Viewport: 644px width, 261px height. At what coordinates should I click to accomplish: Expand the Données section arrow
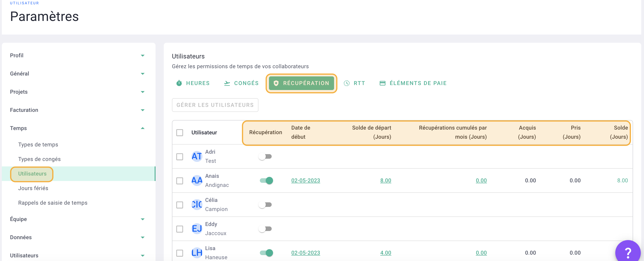(143, 237)
